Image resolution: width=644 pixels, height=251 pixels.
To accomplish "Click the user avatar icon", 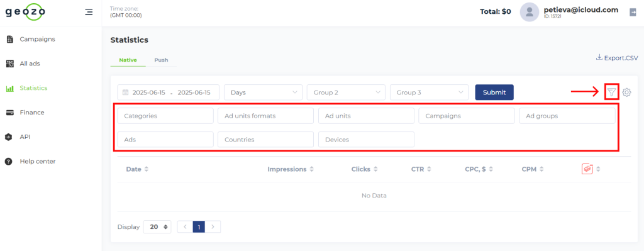I will (x=530, y=11).
